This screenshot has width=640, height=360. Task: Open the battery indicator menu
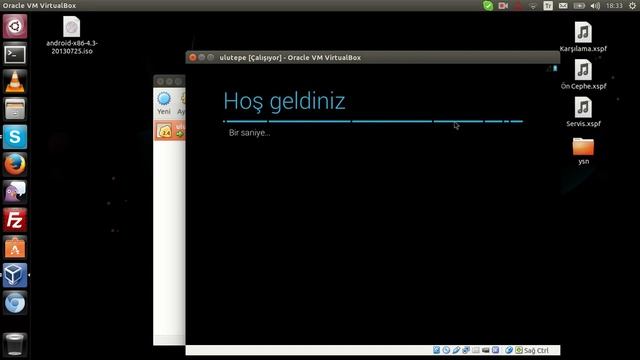[x=579, y=6]
